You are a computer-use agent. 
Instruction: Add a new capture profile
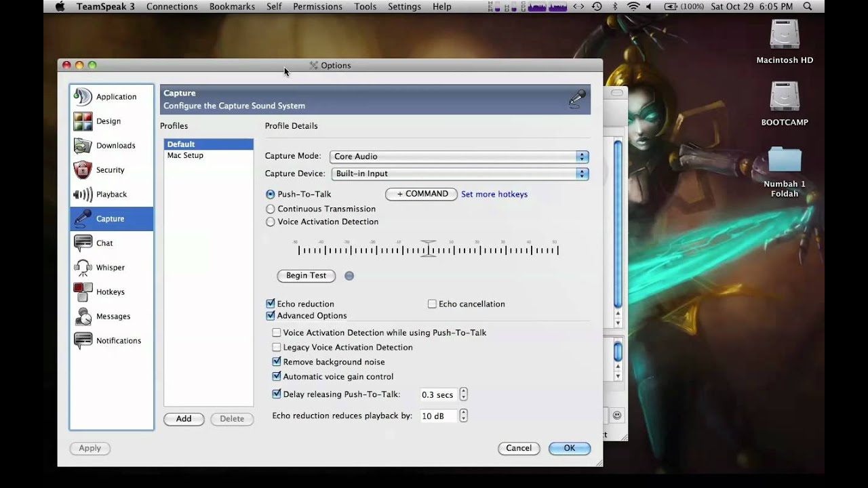(x=184, y=419)
